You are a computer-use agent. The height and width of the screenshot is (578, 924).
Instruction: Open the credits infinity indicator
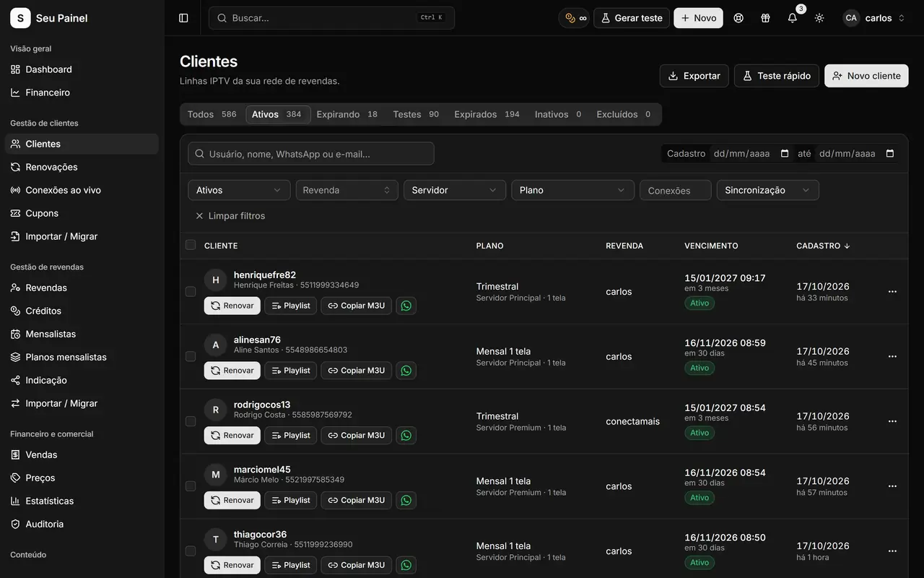(x=575, y=18)
